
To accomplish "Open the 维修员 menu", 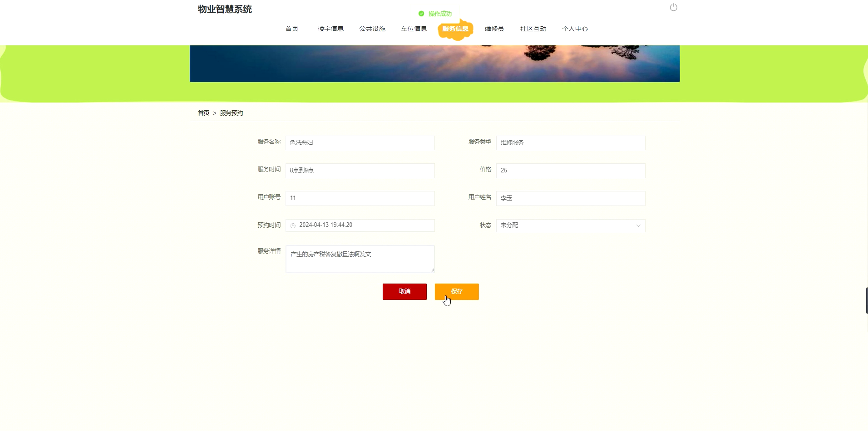I will [493, 29].
